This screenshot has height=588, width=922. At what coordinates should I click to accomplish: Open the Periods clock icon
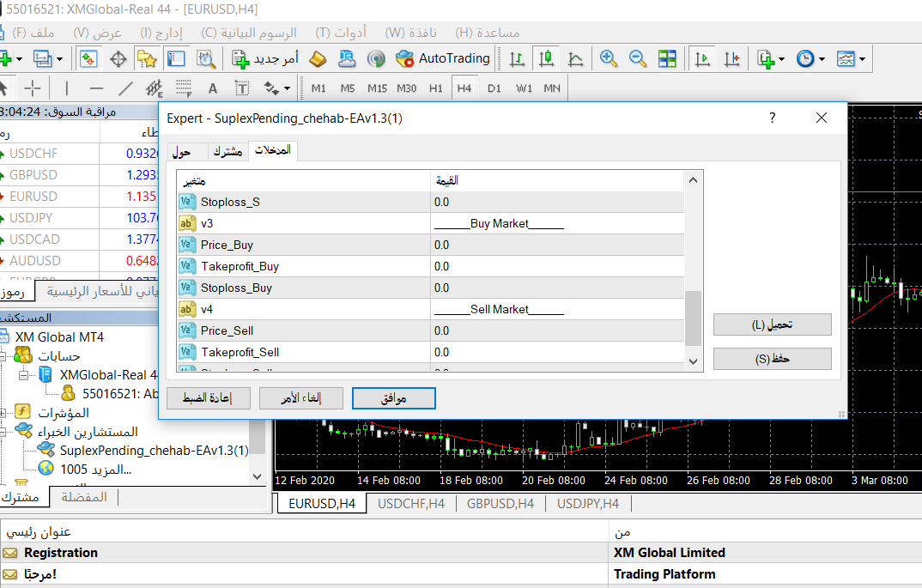(x=805, y=58)
